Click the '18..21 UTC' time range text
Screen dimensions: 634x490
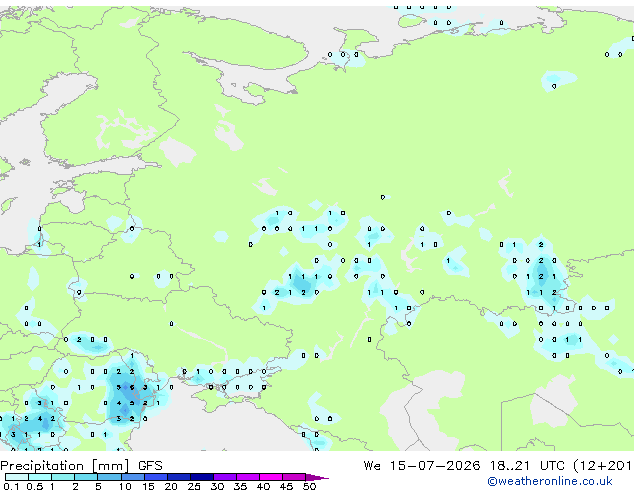coord(509,466)
